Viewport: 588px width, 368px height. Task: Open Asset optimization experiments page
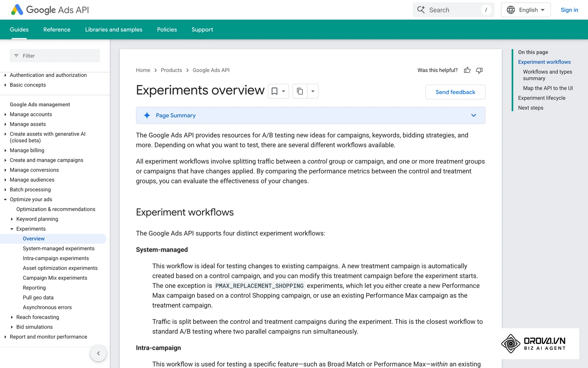coord(60,268)
